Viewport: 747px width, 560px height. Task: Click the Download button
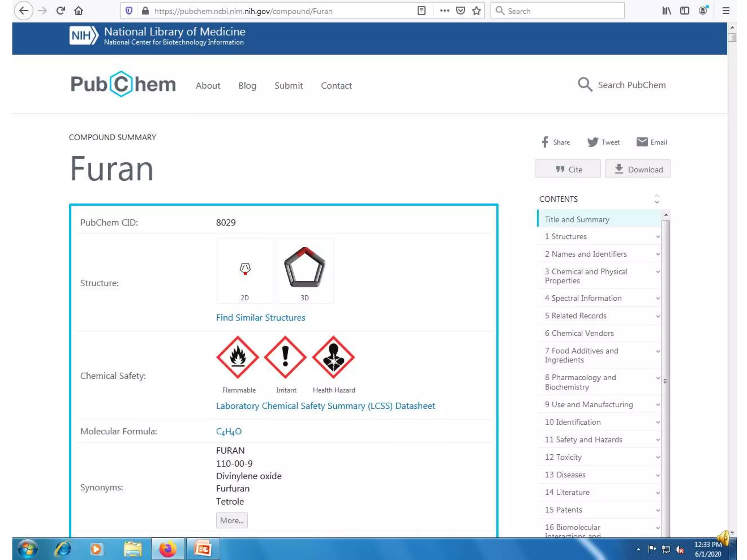(x=638, y=169)
